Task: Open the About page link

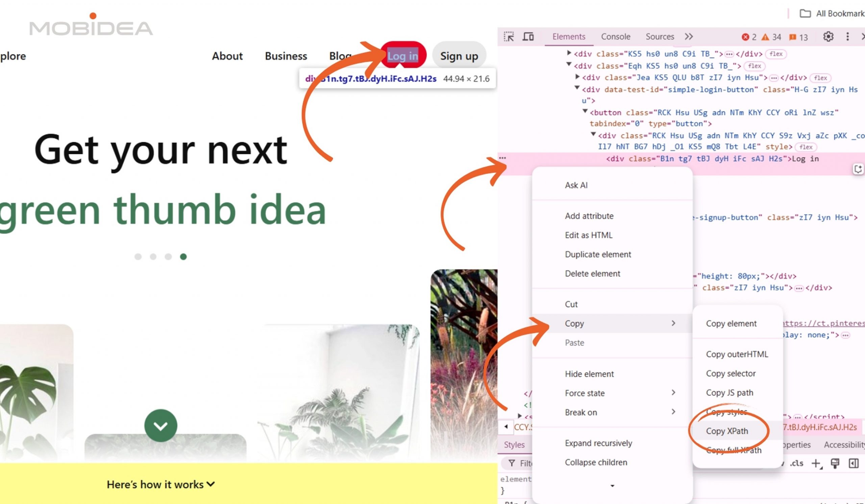Action: [227, 56]
